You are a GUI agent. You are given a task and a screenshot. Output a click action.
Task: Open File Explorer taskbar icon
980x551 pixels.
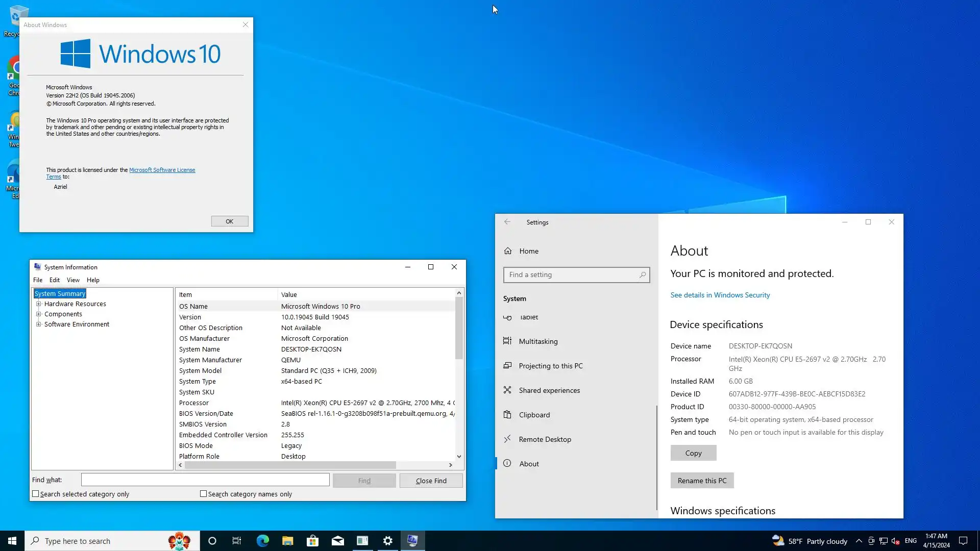(287, 541)
